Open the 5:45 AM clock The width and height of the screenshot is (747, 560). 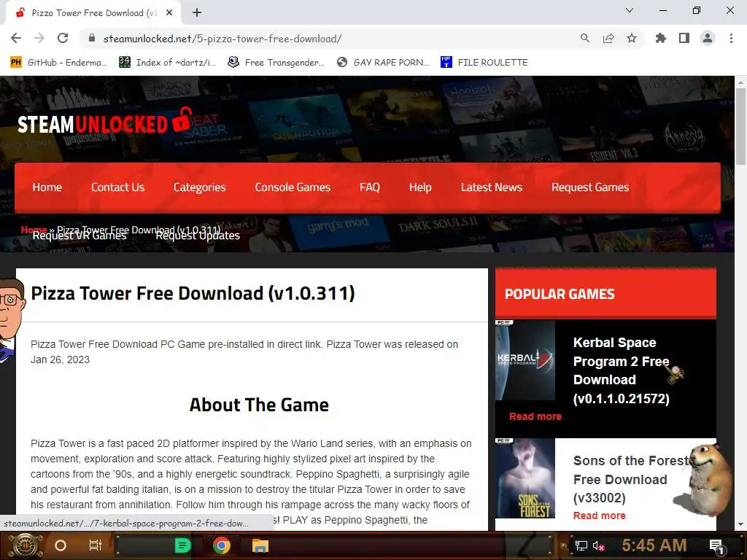click(654, 545)
